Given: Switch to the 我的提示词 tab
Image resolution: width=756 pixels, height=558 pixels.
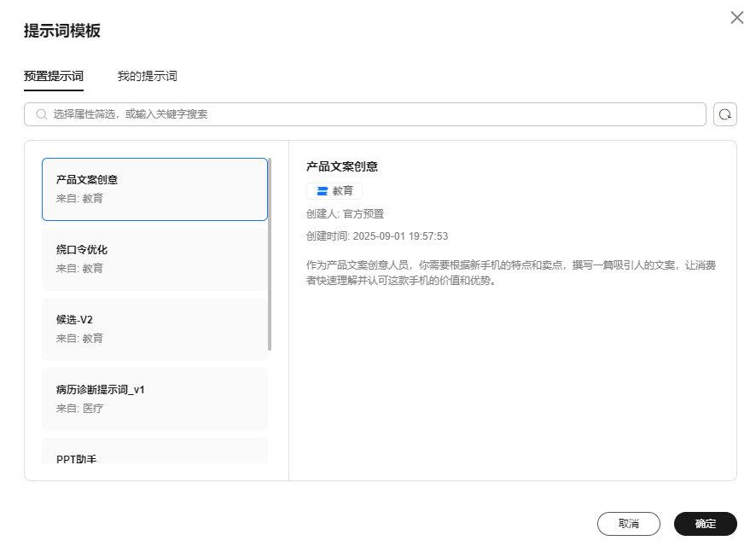Looking at the screenshot, I should (147, 76).
